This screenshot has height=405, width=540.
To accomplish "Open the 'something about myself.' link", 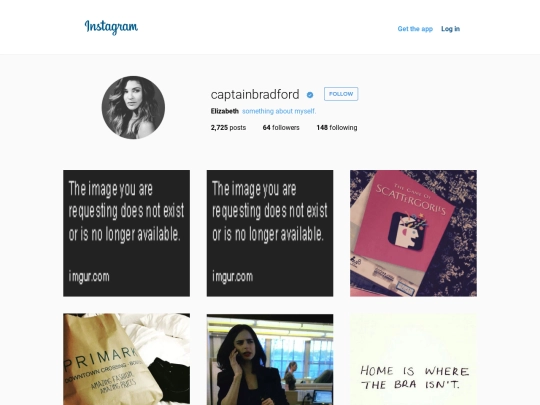I will pyautogui.click(x=279, y=111).
